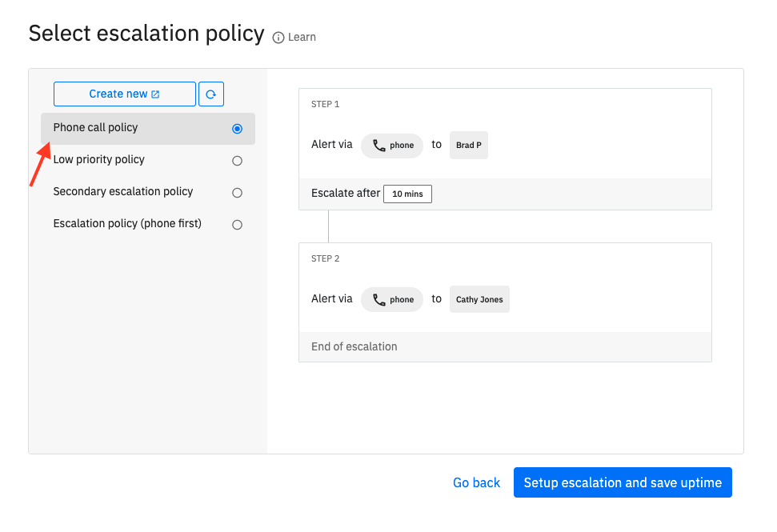Click the Brad P recipient tag
777x532 pixels.
click(469, 145)
